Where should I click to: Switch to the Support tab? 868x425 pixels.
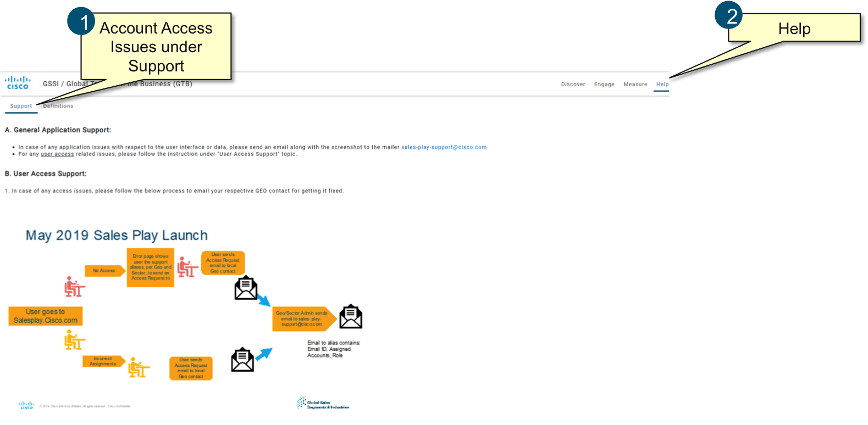(x=21, y=107)
